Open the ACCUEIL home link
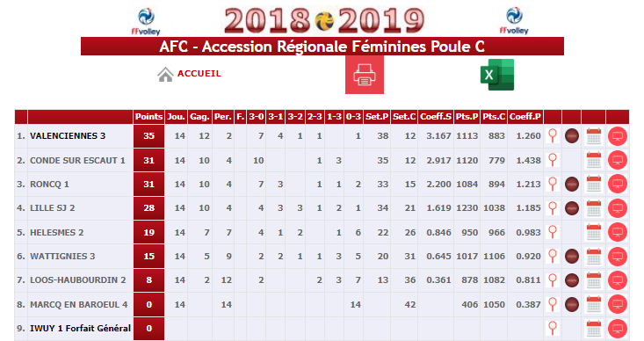Image resolution: width=644 pixels, height=341 pixels. click(199, 74)
